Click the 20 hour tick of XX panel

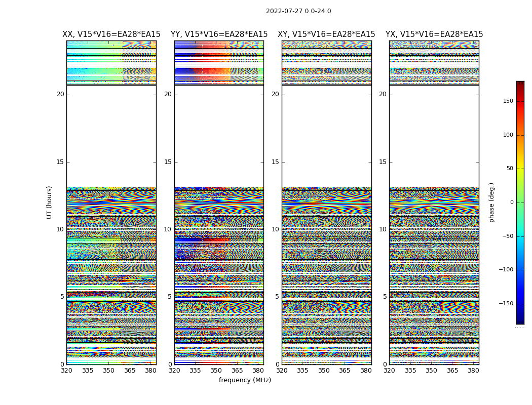pyautogui.click(x=60, y=94)
